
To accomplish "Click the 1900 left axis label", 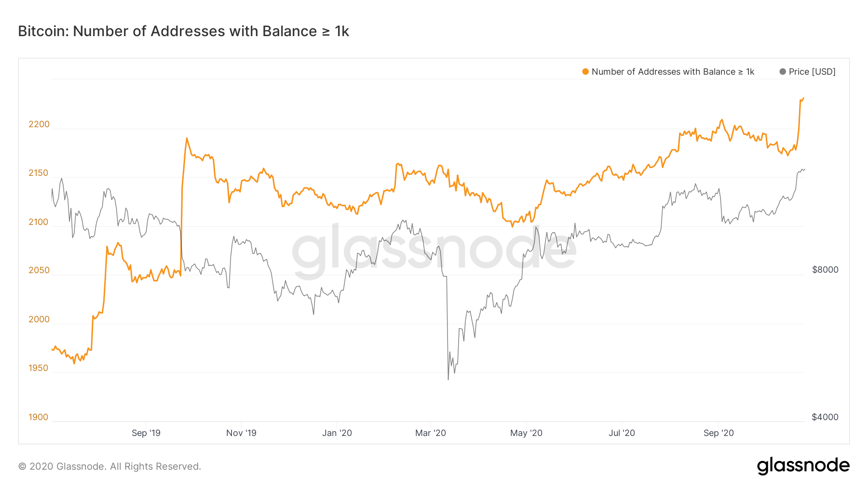I will tap(39, 417).
